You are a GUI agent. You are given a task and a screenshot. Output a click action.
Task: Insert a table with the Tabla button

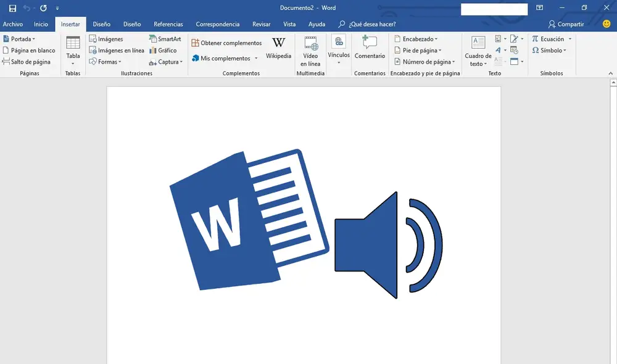tap(73, 48)
